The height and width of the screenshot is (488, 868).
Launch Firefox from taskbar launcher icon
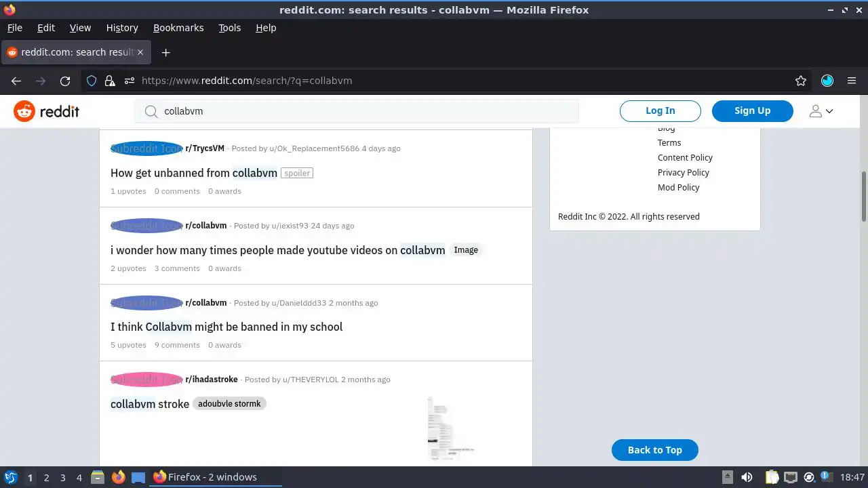pyautogui.click(x=118, y=477)
